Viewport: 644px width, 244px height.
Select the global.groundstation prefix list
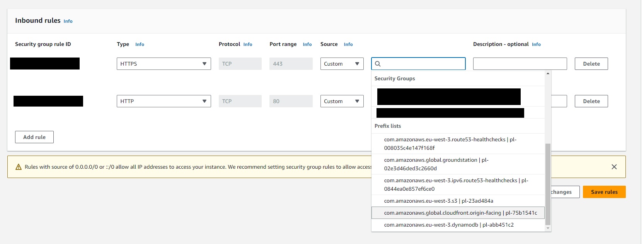pyautogui.click(x=436, y=164)
